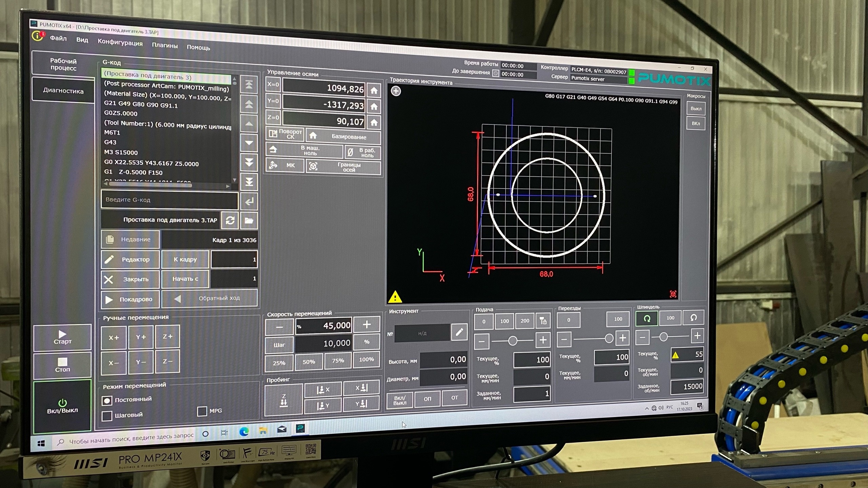Viewport: 868px width, 488px height.
Task: Decrease rapid override with minus
Action: pyautogui.click(x=564, y=339)
